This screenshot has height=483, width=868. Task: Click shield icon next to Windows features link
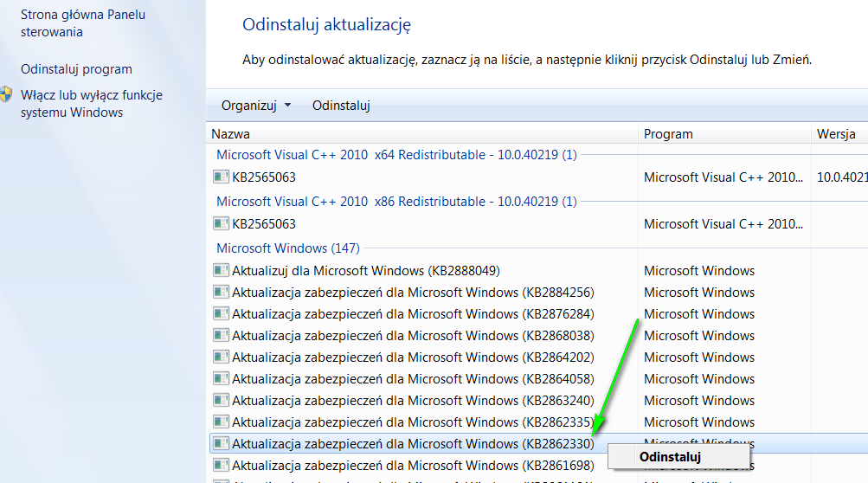tap(5, 94)
